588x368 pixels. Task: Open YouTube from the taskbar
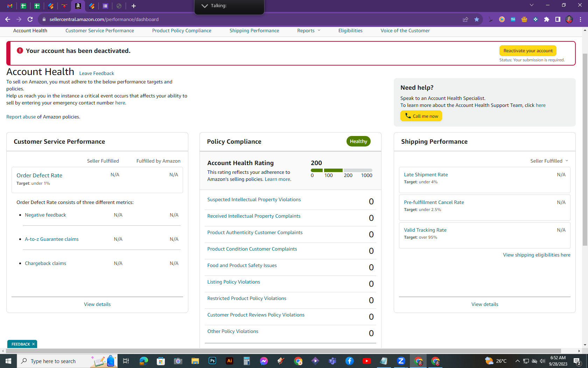click(367, 361)
